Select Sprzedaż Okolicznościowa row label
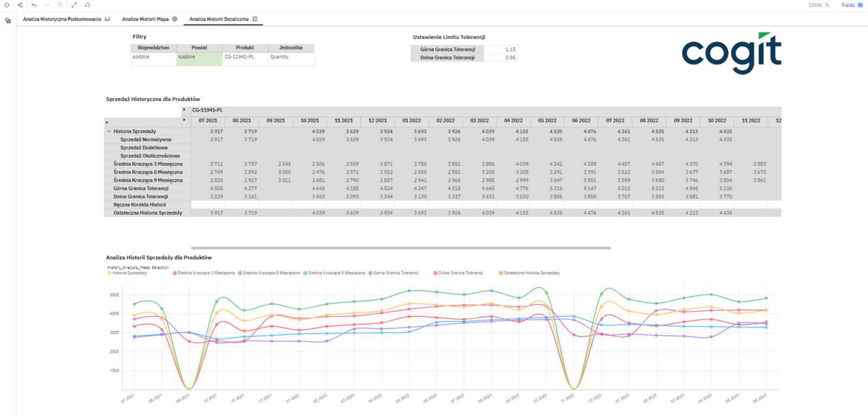The image size is (868, 416). click(150, 156)
